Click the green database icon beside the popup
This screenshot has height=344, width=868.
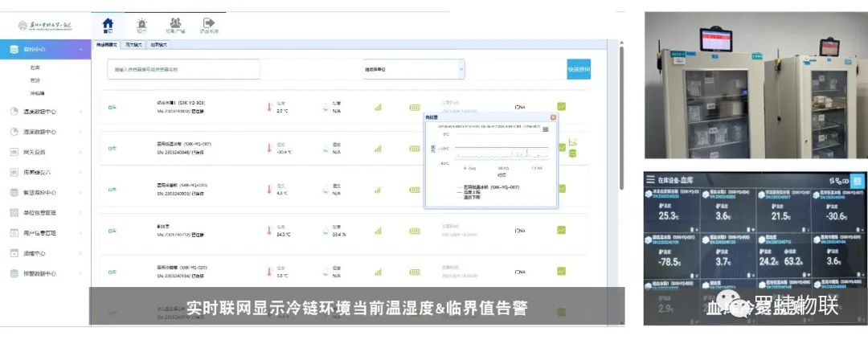pyautogui.click(x=572, y=153)
